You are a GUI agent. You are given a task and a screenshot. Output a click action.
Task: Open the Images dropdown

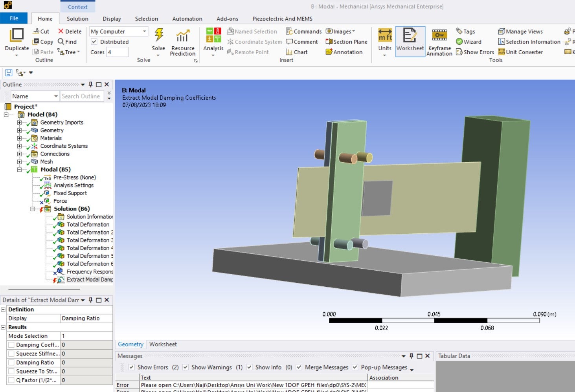point(340,31)
